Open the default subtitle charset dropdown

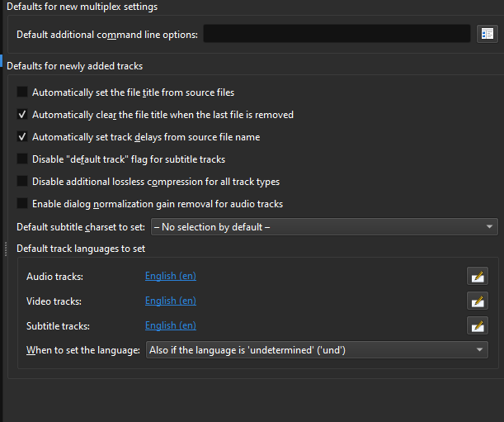pos(323,227)
